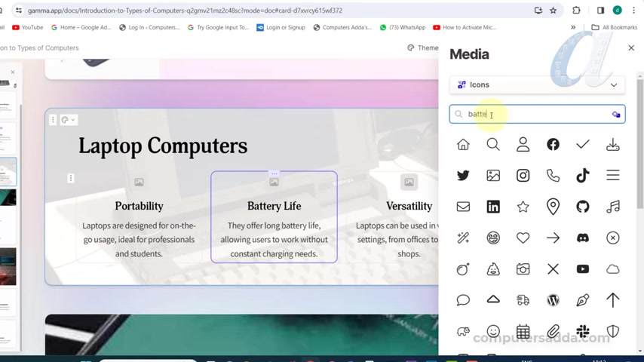Choose the GitHub logo icon
This screenshot has width=644, height=362.
(x=583, y=207)
